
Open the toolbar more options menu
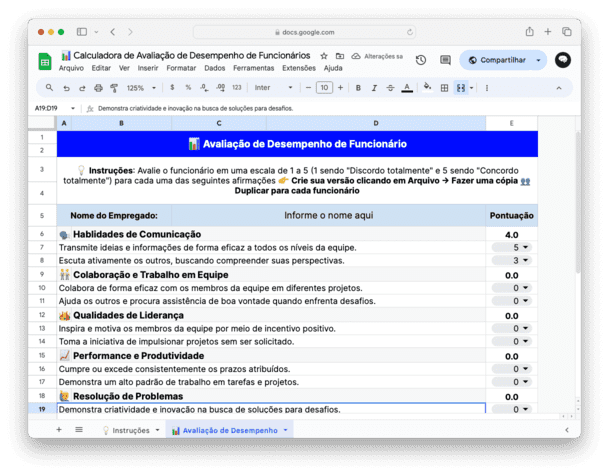[487, 88]
